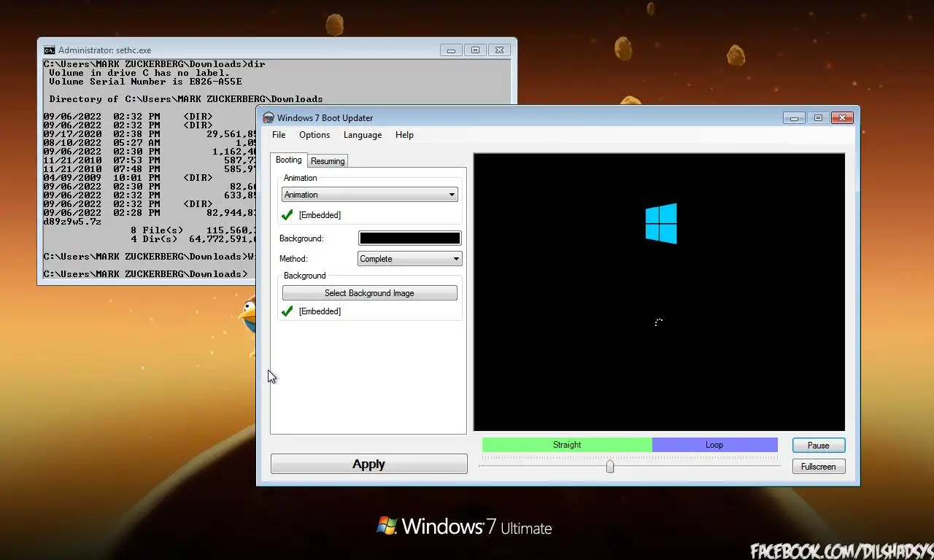The height and width of the screenshot is (560, 934).
Task: Minimize the sethc.exe command window
Action: (451, 50)
